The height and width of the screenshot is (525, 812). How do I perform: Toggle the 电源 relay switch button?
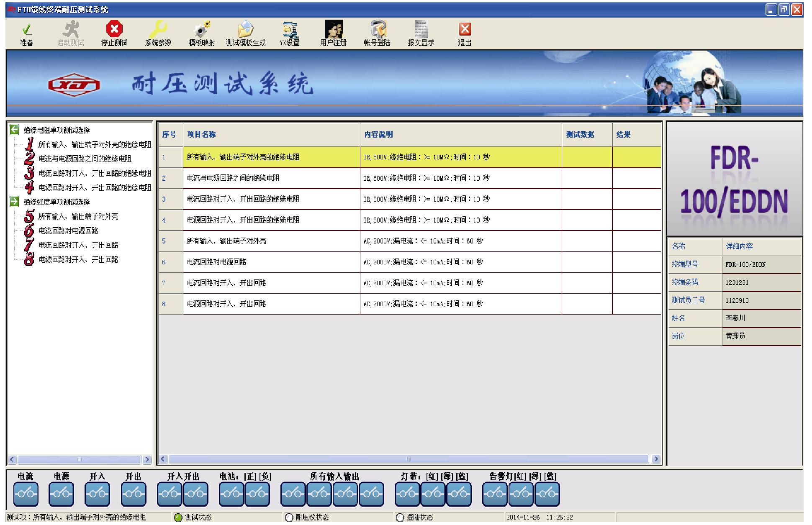click(x=62, y=494)
